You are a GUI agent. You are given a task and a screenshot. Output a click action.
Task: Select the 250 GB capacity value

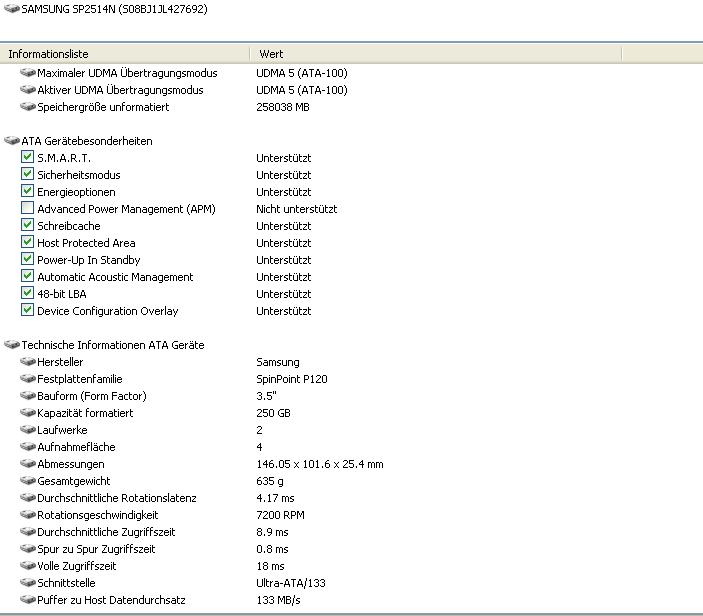pos(273,413)
